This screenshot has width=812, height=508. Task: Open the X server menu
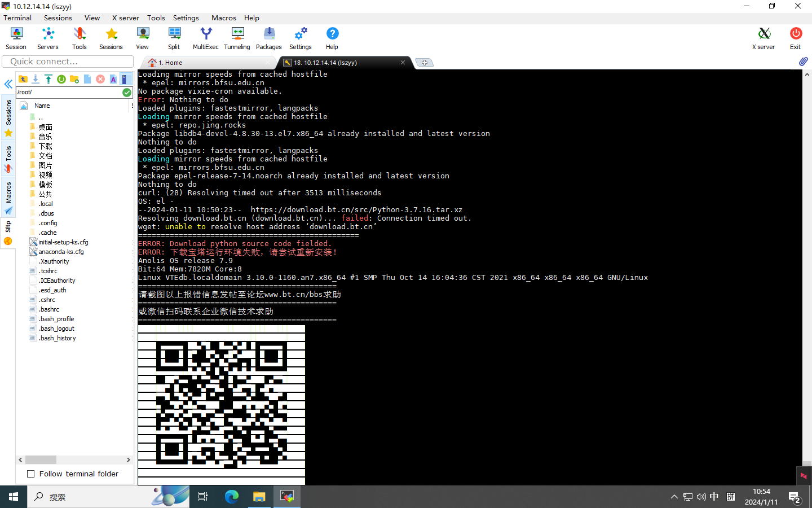(x=125, y=18)
